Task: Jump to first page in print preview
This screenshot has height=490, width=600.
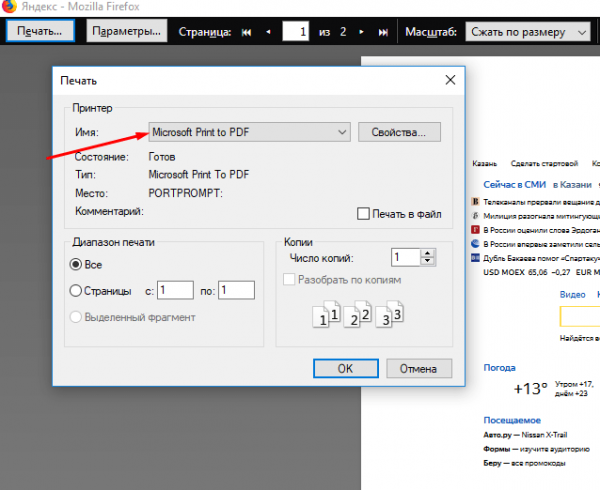Action: [x=246, y=32]
